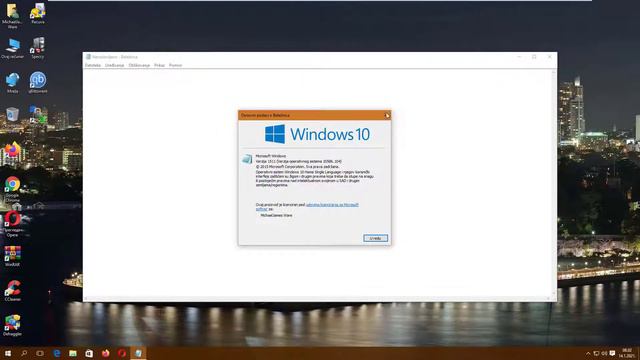Select the WinRAR desktop shortcut
The height and width of the screenshot is (360, 640).
(12, 256)
